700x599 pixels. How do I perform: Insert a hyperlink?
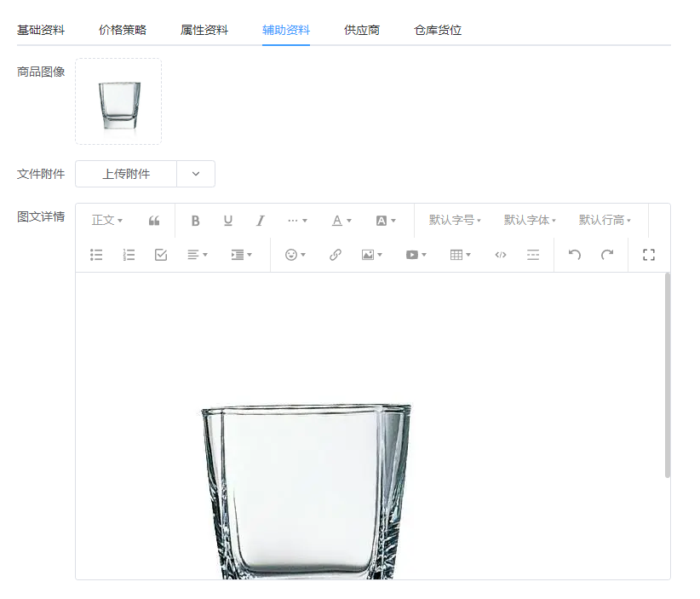tap(336, 255)
